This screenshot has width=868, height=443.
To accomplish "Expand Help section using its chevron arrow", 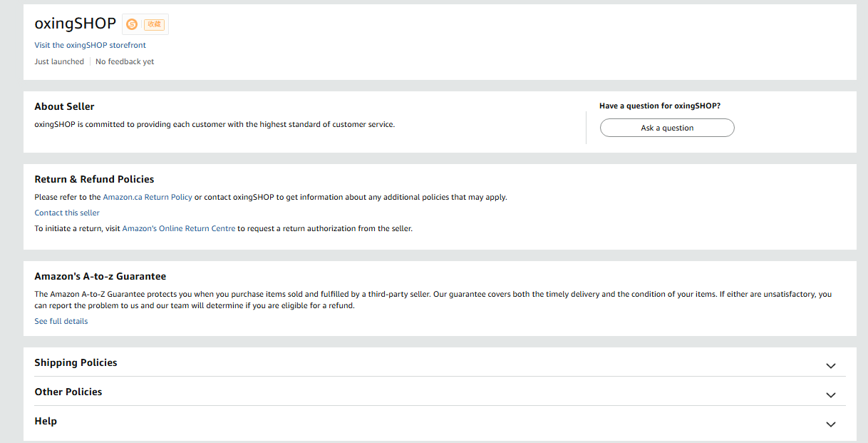I will tap(830, 424).
